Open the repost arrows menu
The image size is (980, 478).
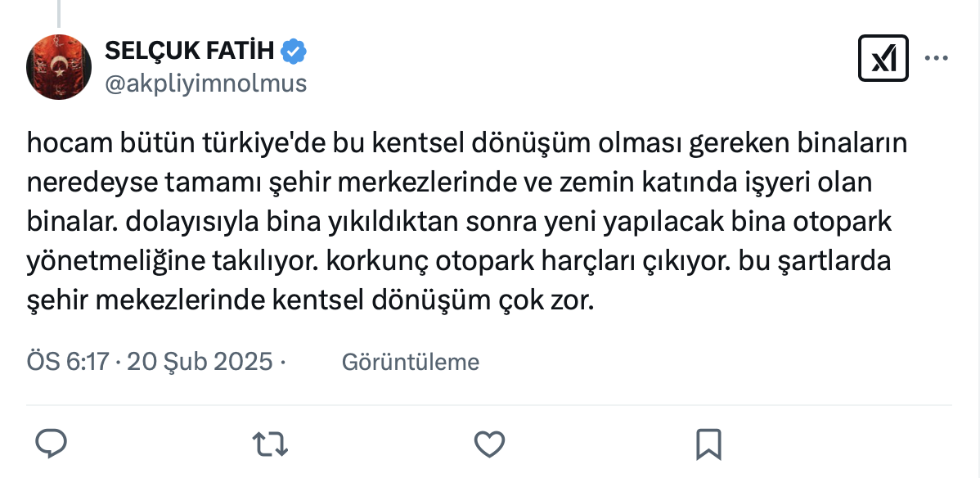269,444
